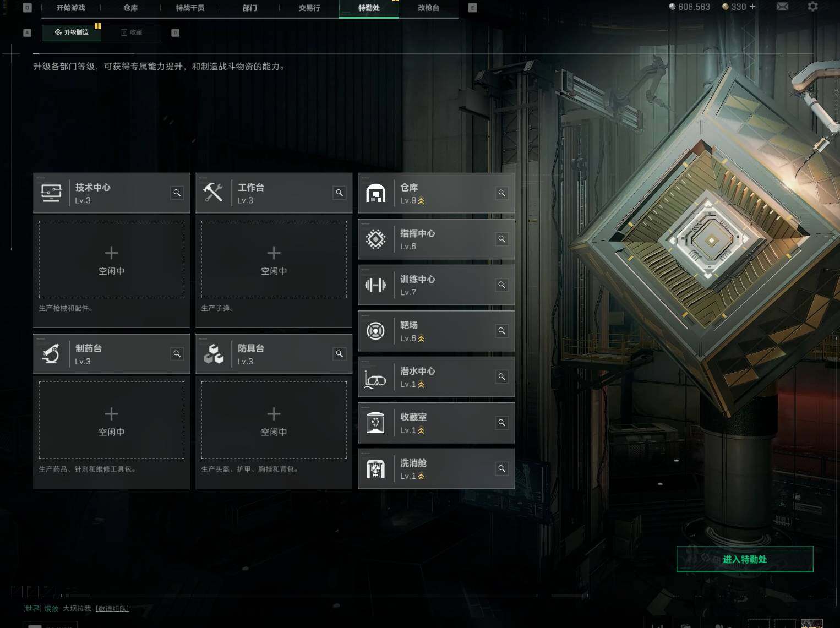The image size is (840, 628).
Task: Select the 训练中心 dumbbell icon
Action: click(375, 285)
